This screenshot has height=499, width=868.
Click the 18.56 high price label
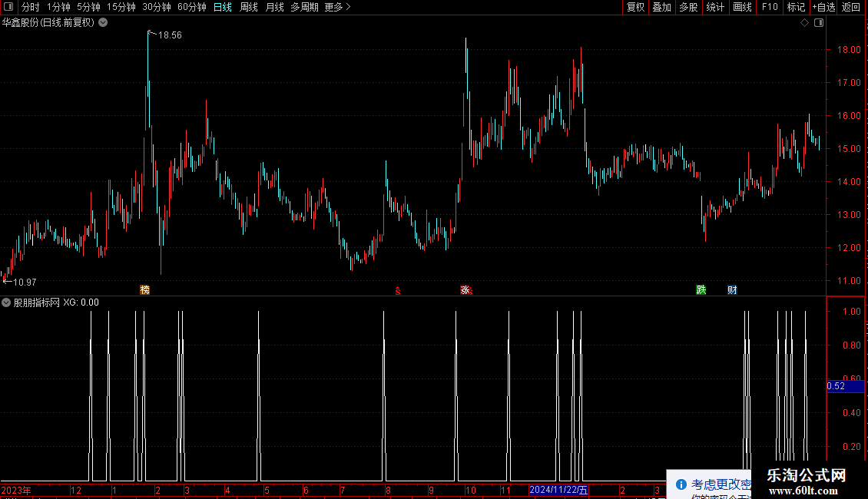pos(170,35)
